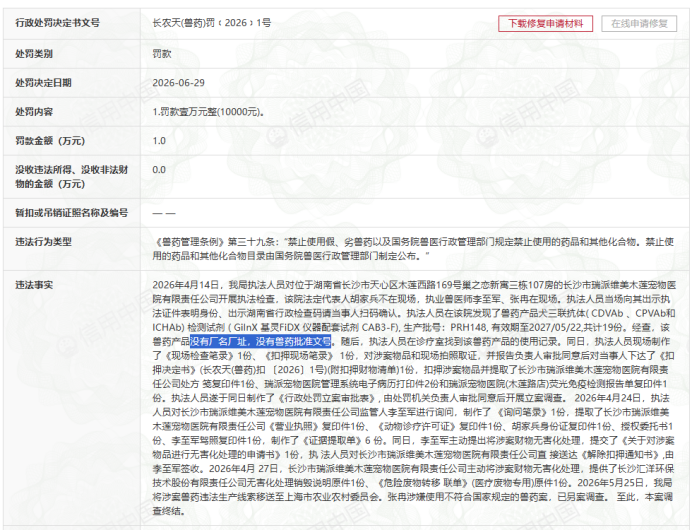Click the 违法行为类型 label
693x530 pixels.
click(x=43, y=242)
